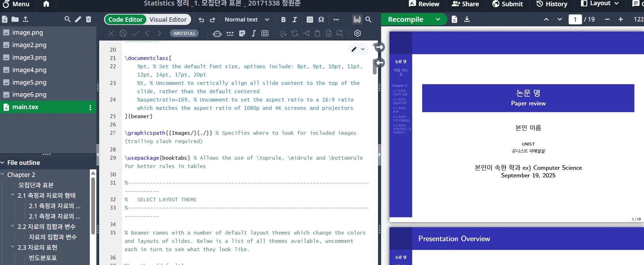
Task: Collapse the File outline panel
Action: [x=2, y=163]
